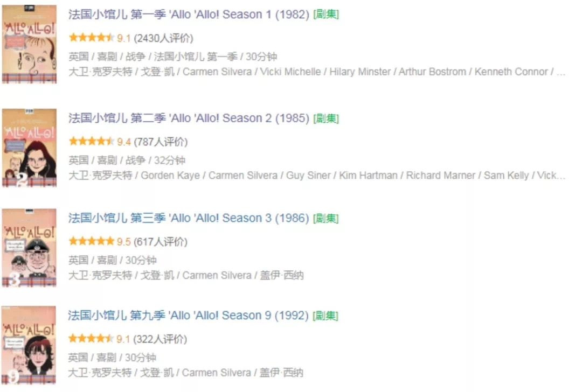The height and width of the screenshot is (392, 582).
Task: Click the five-star rating icons for Season 3
Action: pyautogui.click(x=91, y=241)
